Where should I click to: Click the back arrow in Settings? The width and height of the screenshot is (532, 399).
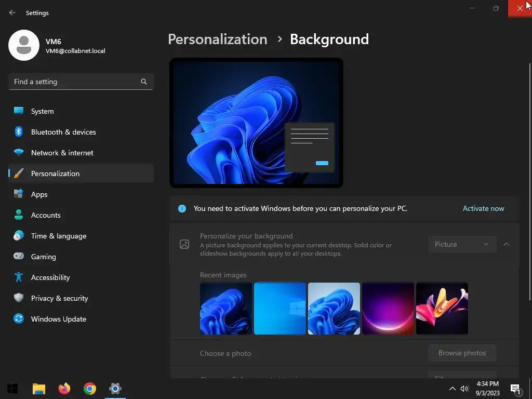(12, 12)
